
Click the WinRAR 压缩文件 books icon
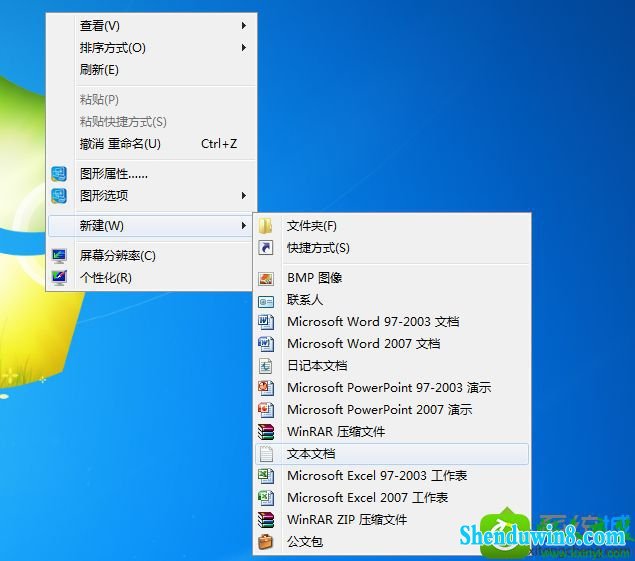[266, 432]
